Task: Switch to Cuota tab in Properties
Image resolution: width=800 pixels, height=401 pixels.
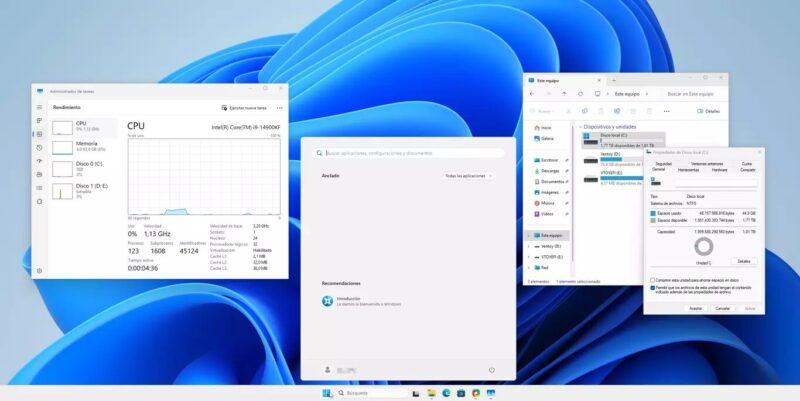Action: (x=747, y=164)
